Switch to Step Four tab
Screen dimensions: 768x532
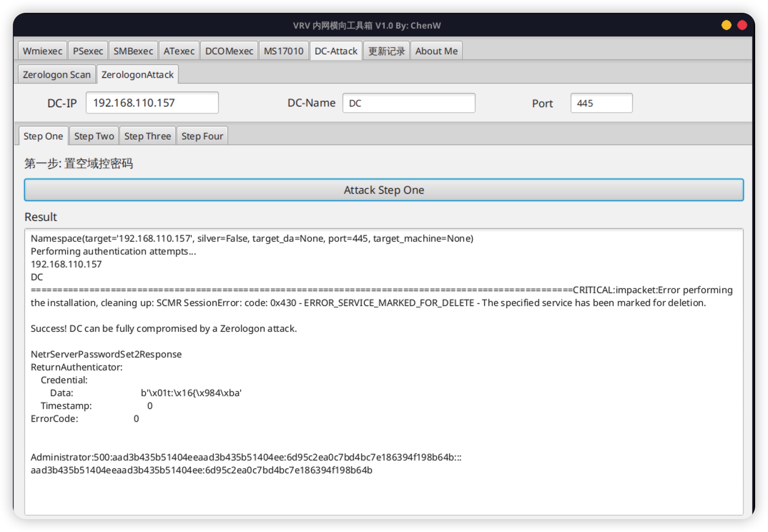pos(202,136)
